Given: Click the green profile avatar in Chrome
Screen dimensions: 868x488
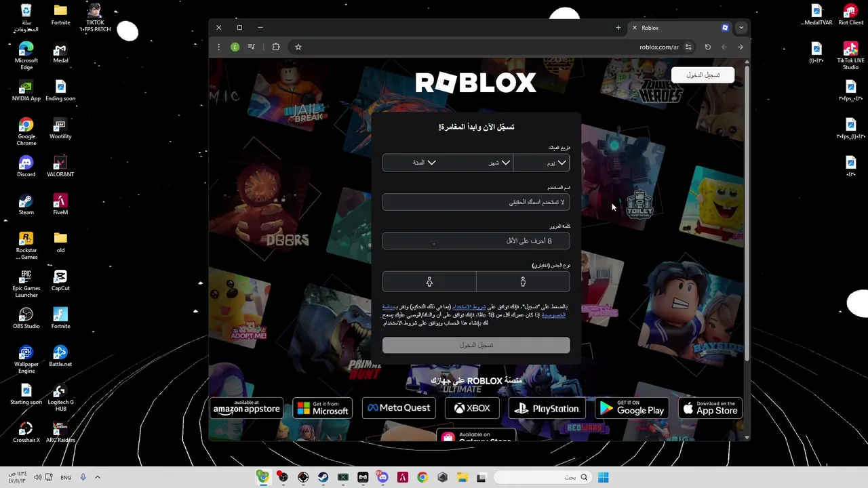Looking at the screenshot, I should pos(235,47).
